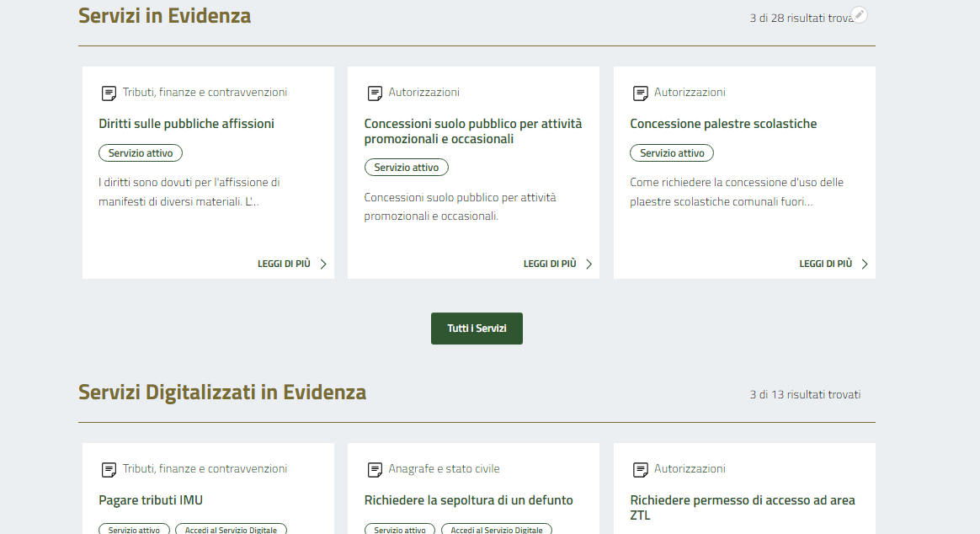Click Servizio attivo badge under Diritti sulle pubbliche affissioni
The image size is (980, 534).
click(x=141, y=153)
